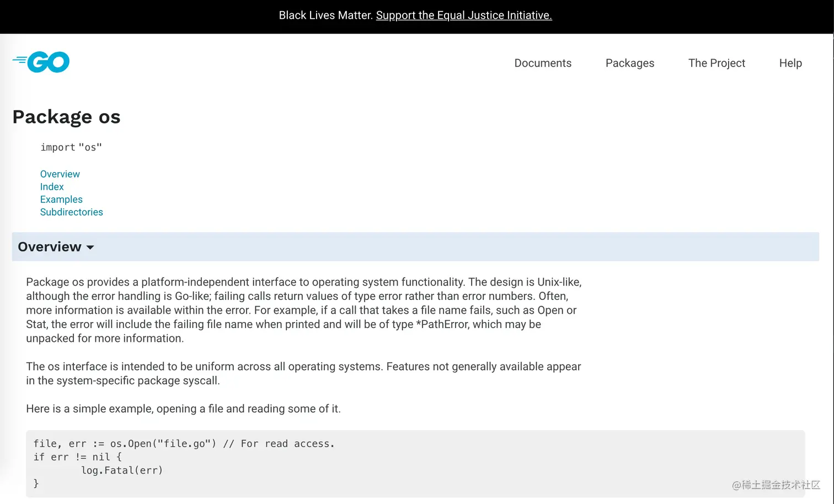The width and height of the screenshot is (834, 504).
Task: Go to The Project page
Action: [717, 63]
